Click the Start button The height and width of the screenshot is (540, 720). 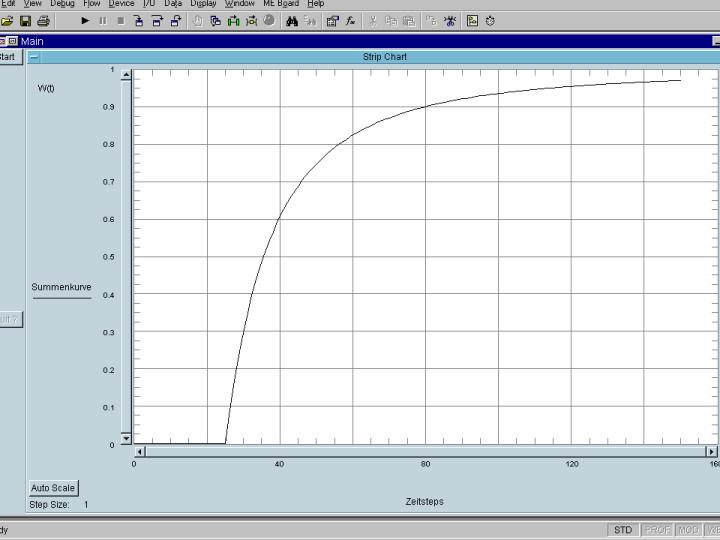coord(8,57)
